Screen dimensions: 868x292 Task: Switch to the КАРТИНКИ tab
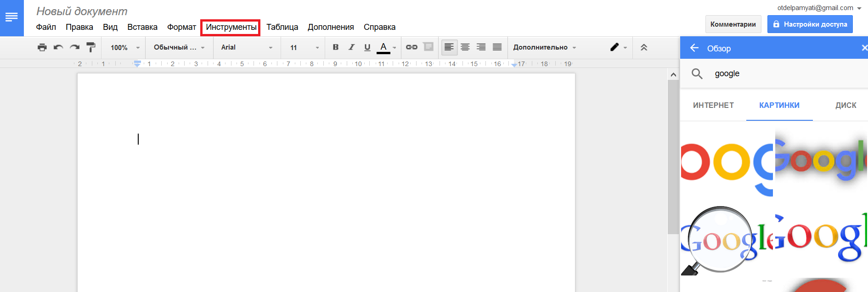coord(779,106)
